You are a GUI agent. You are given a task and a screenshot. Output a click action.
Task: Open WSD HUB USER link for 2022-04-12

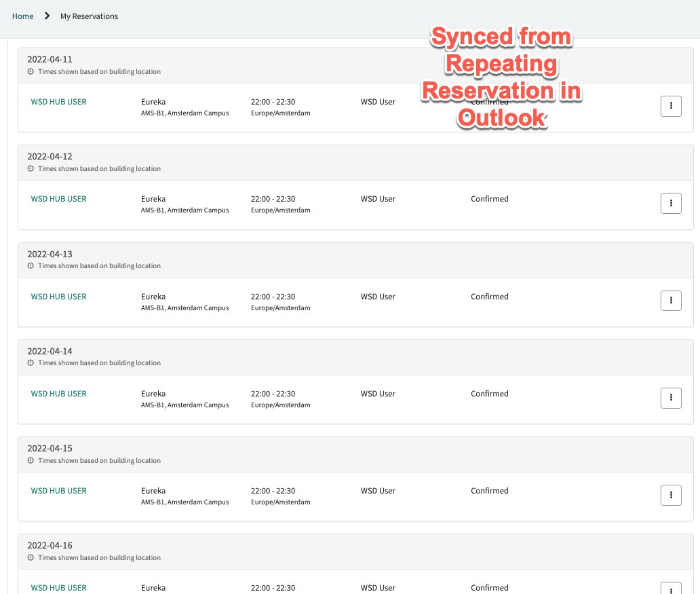point(58,199)
